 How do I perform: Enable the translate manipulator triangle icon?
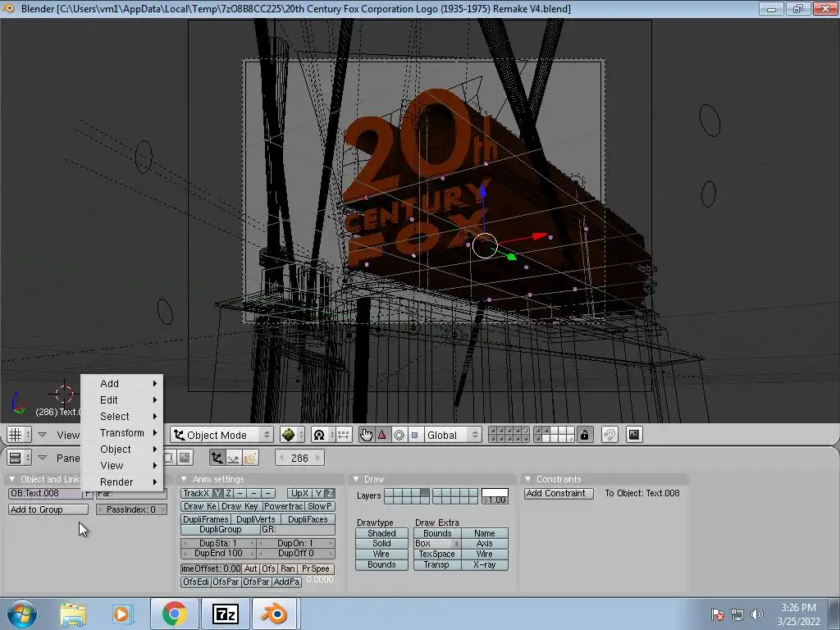tap(382, 435)
